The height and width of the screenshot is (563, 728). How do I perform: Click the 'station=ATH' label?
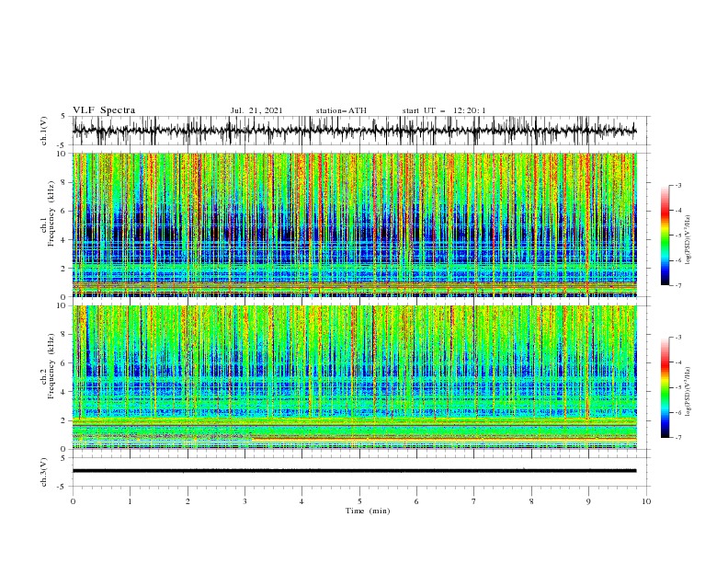click(341, 110)
